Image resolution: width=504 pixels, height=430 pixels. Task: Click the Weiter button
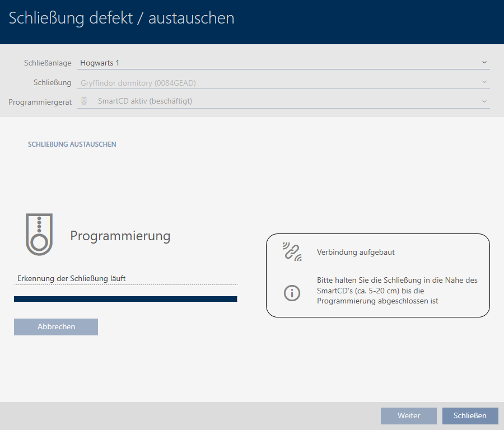coord(408,415)
